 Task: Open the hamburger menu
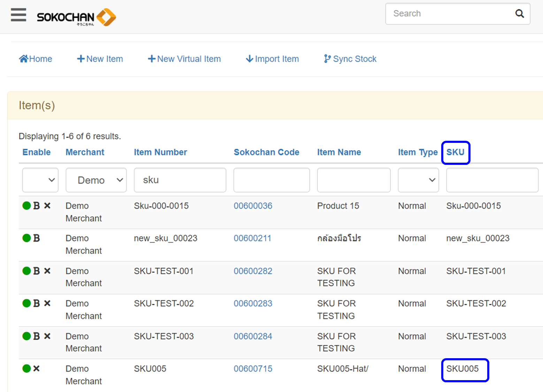pyautogui.click(x=18, y=15)
